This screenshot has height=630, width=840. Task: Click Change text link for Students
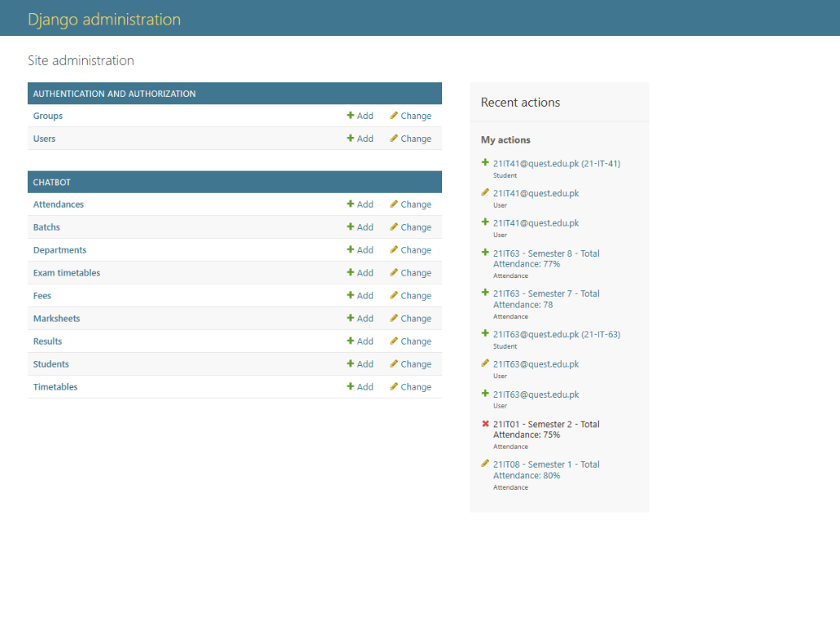click(x=416, y=364)
